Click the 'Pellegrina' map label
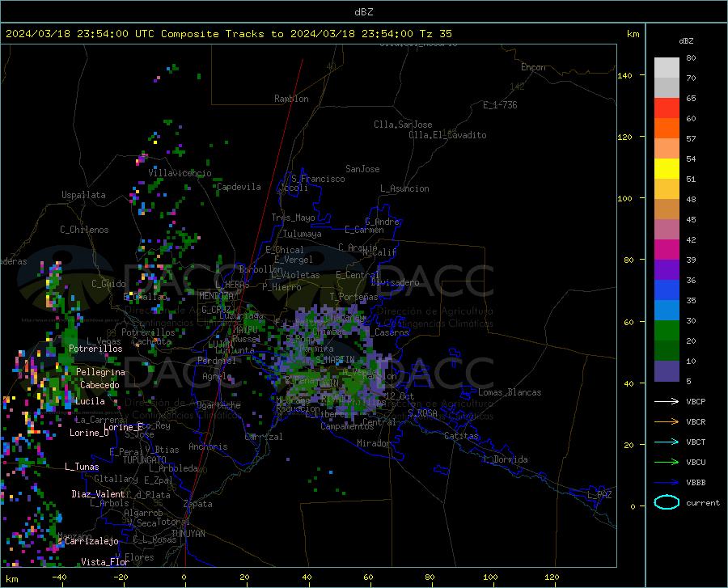The image size is (728, 588). (x=100, y=372)
